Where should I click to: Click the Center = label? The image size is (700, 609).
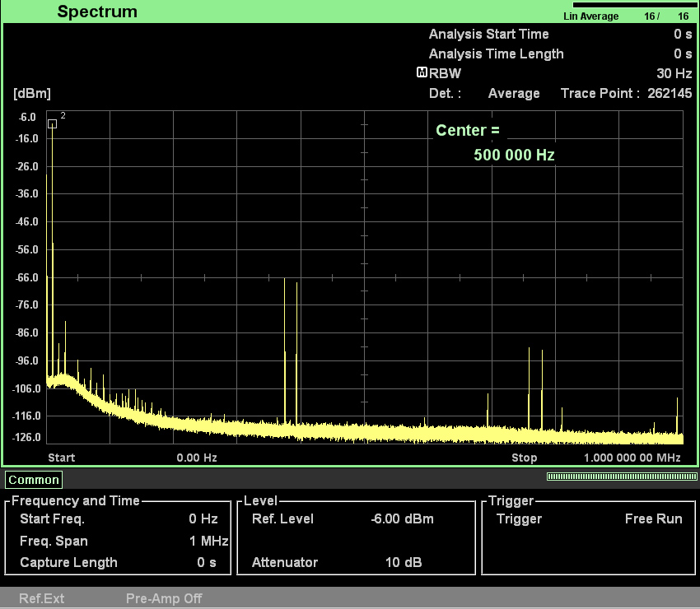468,130
